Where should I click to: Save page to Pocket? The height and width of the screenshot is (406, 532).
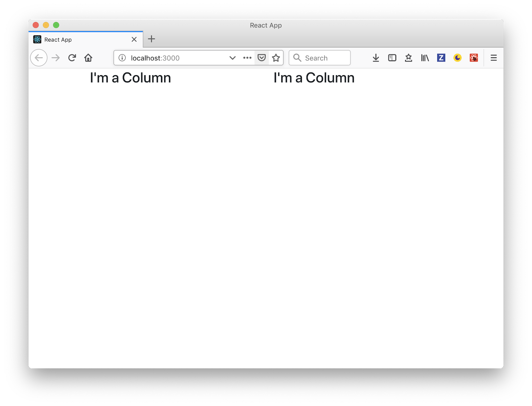coord(262,58)
